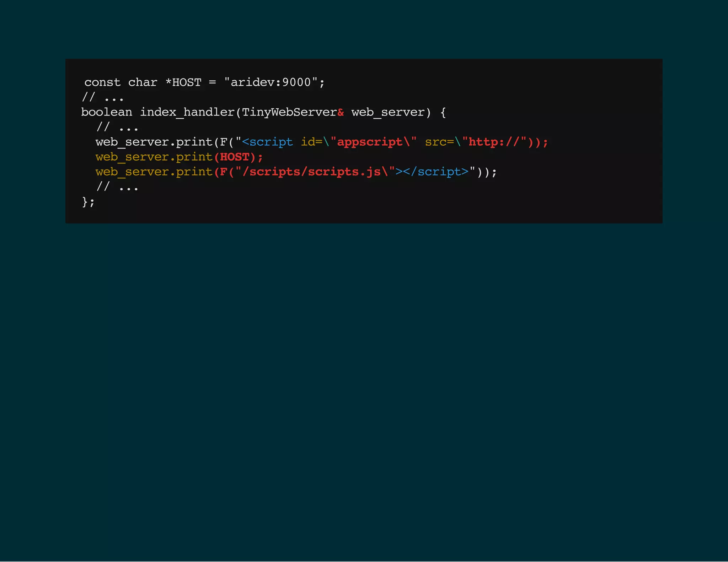Click the closing '};' line
Viewport: 728px width, 562px height.
[x=88, y=202]
